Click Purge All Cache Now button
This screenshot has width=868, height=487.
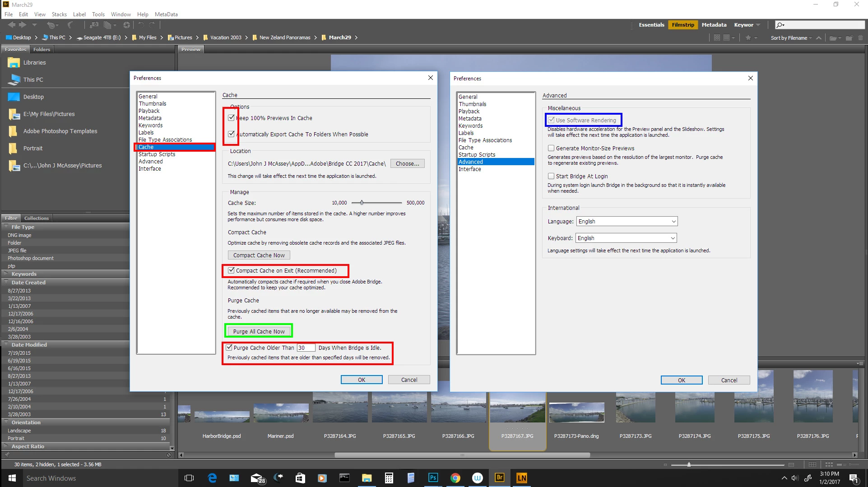click(259, 331)
